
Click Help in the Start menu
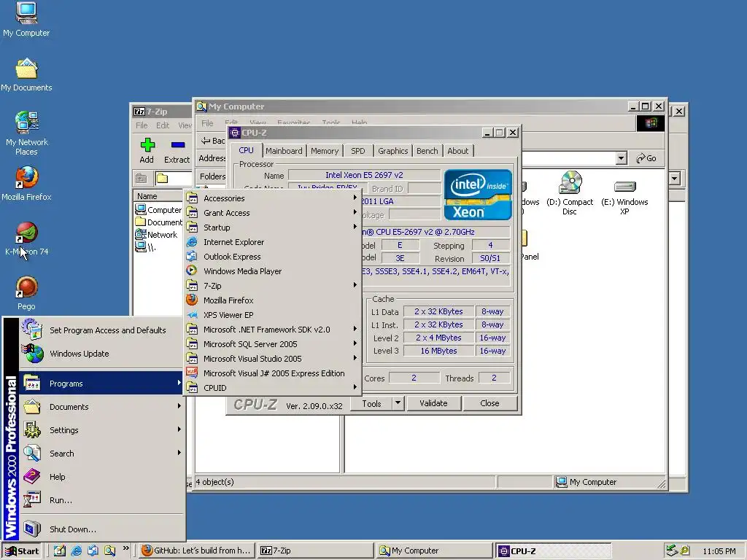click(x=102, y=477)
